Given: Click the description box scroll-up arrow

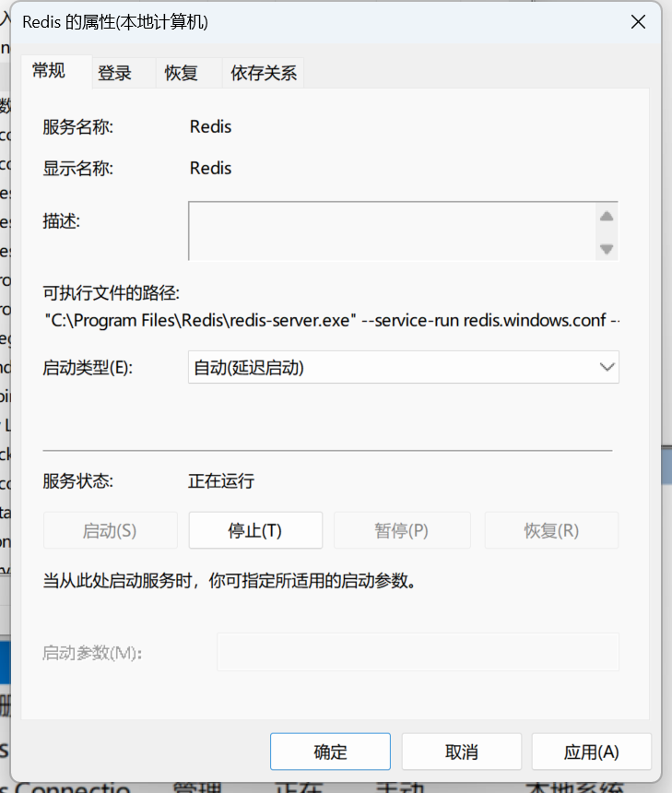Looking at the screenshot, I should coord(607,217).
